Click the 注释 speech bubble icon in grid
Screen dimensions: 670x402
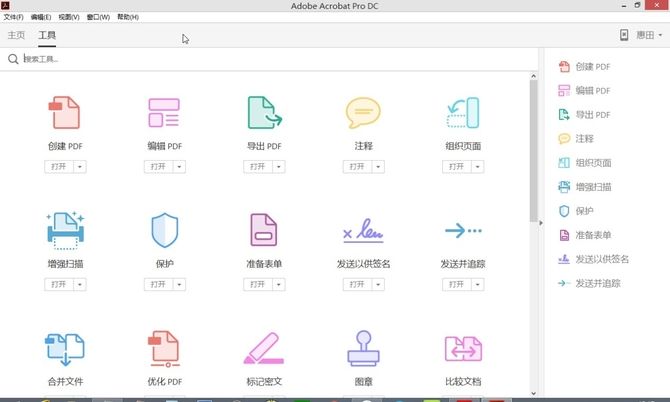click(363, 113)
